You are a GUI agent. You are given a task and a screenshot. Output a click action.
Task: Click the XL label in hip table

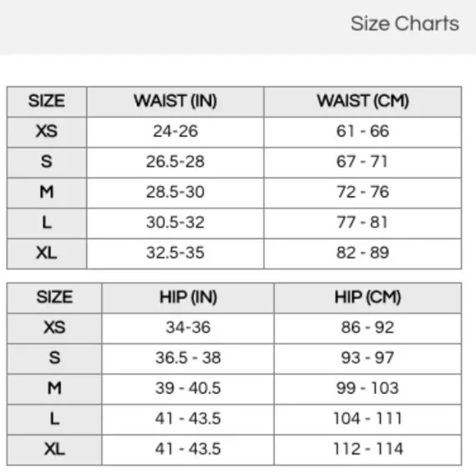[x=54, y=449]
